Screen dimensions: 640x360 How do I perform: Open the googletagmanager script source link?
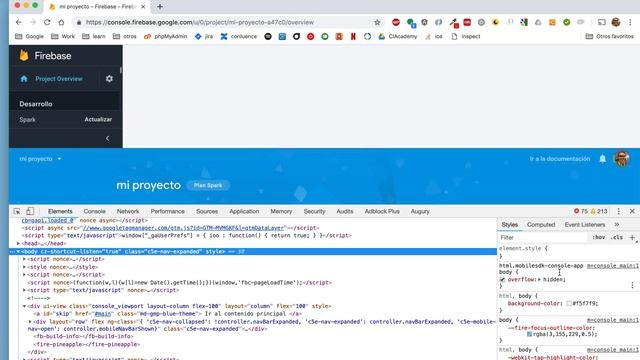pyautogui.click(x=183, y=228)
